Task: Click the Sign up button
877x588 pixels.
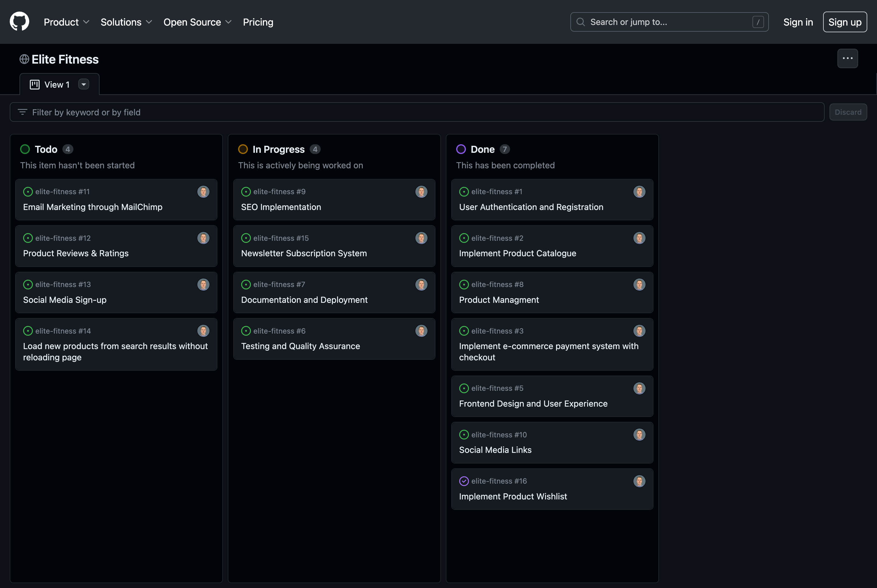Action: (x=845, y=22)
